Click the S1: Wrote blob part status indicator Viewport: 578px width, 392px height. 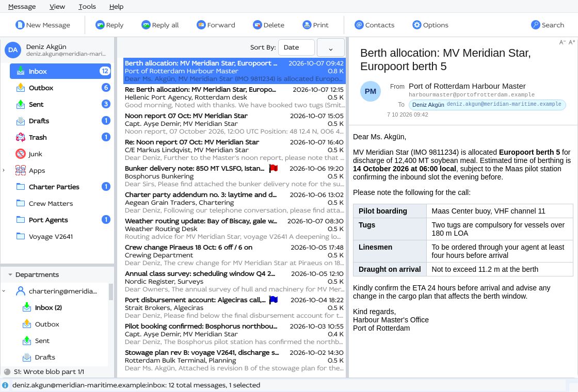[x=7, y=372]
